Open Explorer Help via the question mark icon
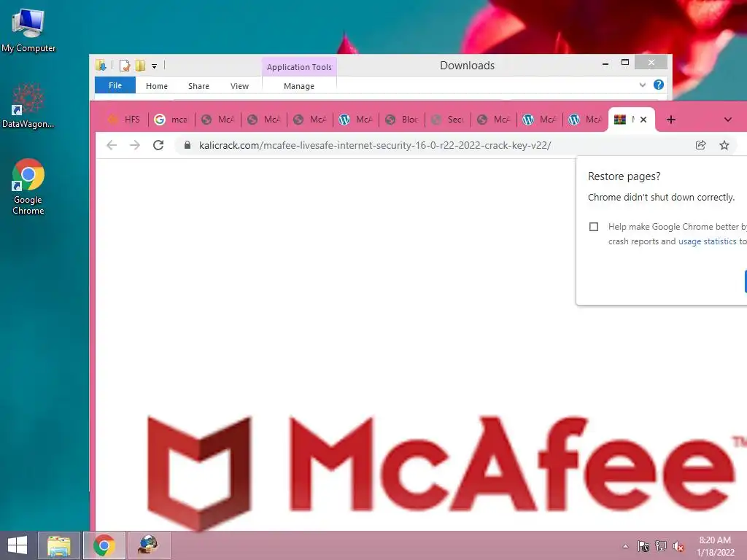 [x=659, y=85]
